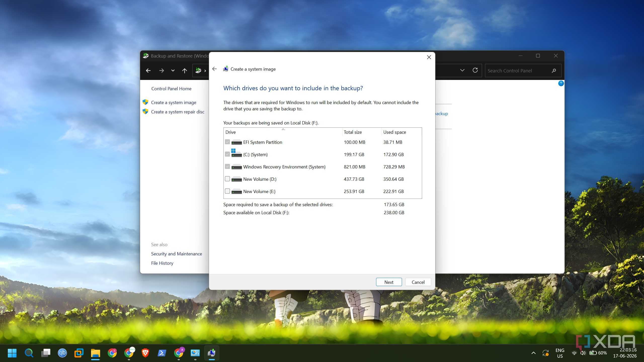Open recent locations chevron in Control Panel
Image resolution: width=644 pixels, height=362 pixels.
pos(173,71)
